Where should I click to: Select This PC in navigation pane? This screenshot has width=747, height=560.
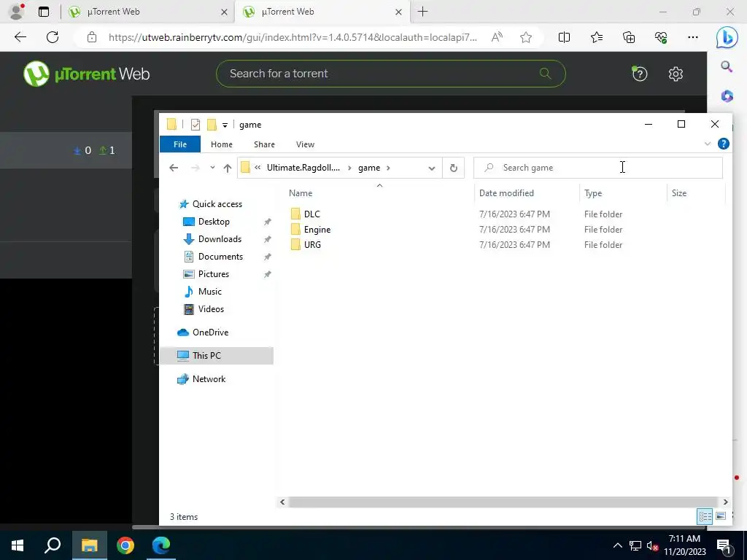coord(216,356)
